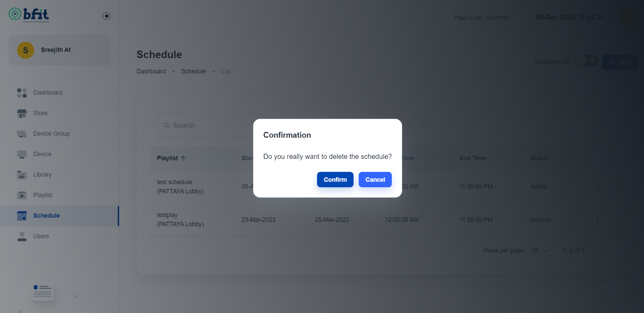Open the Dashboard sidebar icon
The height and width of the screenshot is (313, 644).
click(22, 93)
